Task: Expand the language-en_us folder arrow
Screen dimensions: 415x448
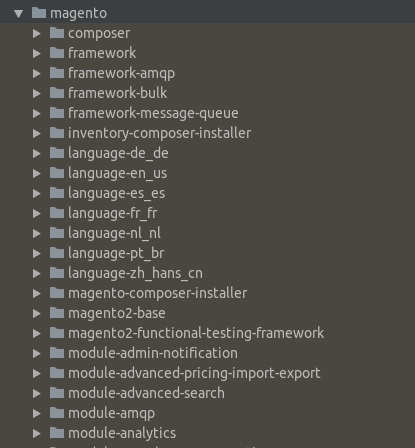Action: [x=37, y=173]
